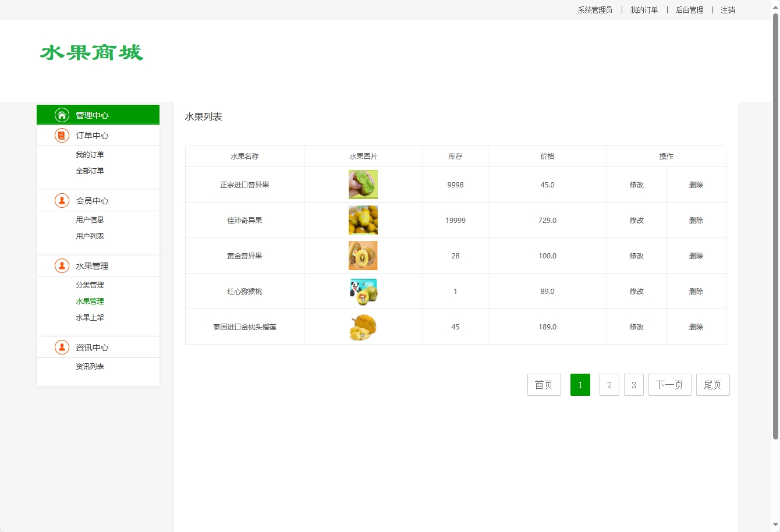Open the 佳沛奇异果 product thumbnail
Screen dimensions: 780x532
pyautogui.click(x=363, y=220)
